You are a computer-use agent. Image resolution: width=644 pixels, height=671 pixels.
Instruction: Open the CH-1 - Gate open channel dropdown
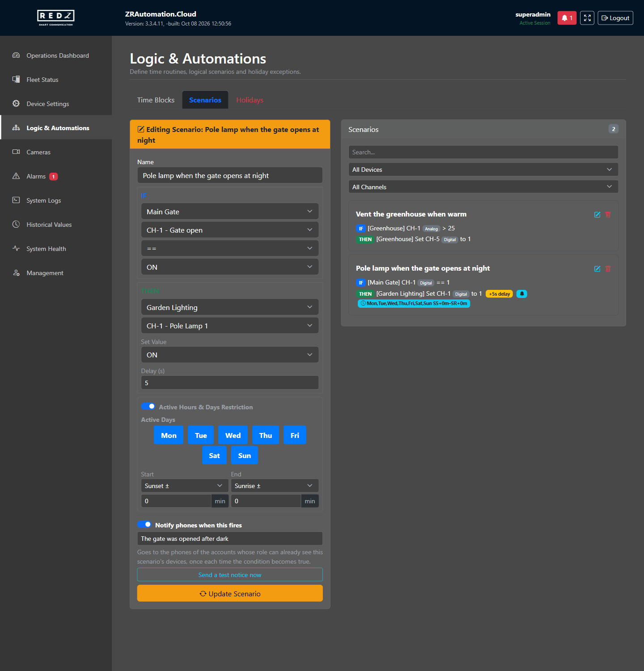click(x=230, y=230)
